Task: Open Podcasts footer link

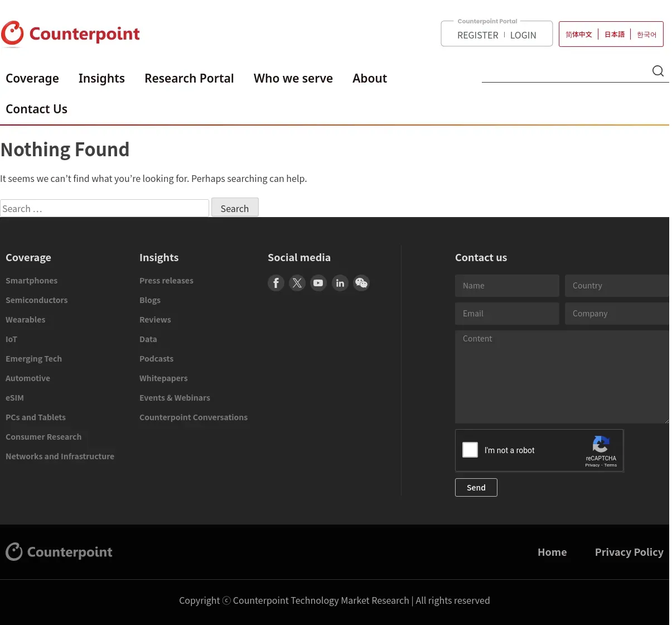Action: pos(156,359)
